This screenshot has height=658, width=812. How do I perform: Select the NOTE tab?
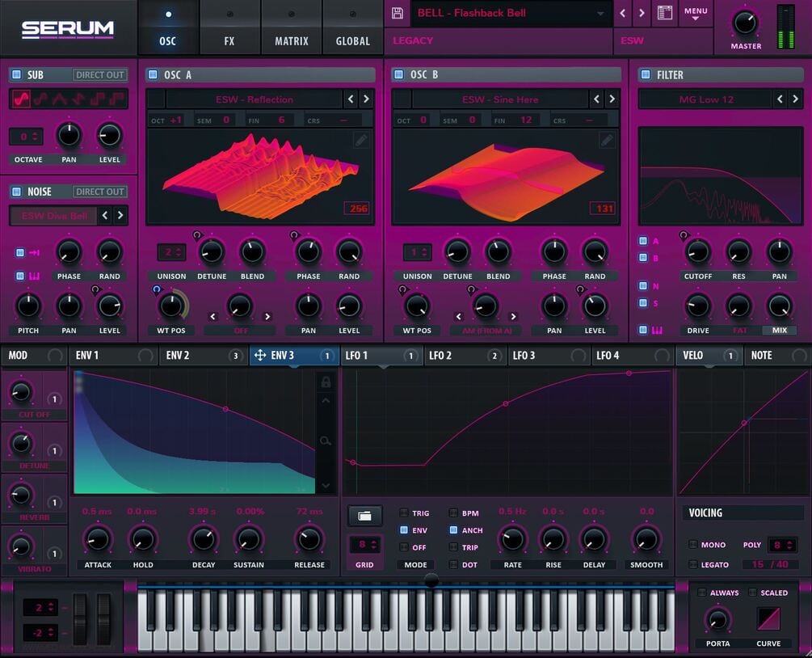coord(776,356)
